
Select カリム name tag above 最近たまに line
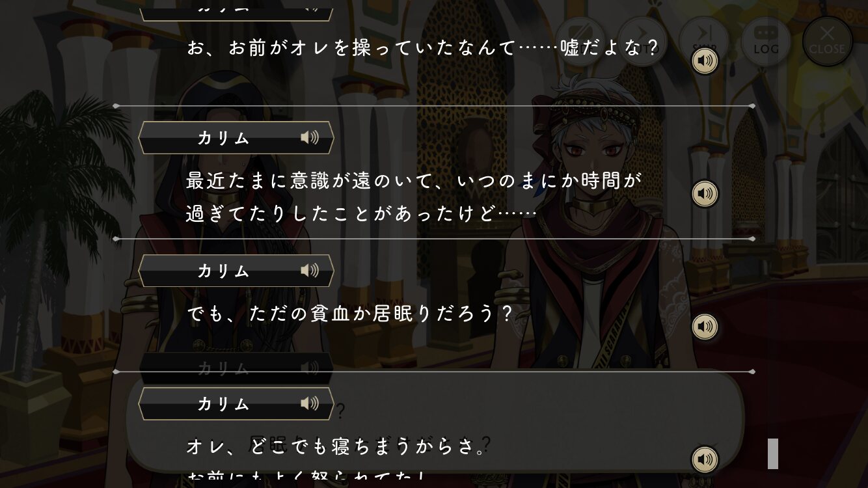236,138
